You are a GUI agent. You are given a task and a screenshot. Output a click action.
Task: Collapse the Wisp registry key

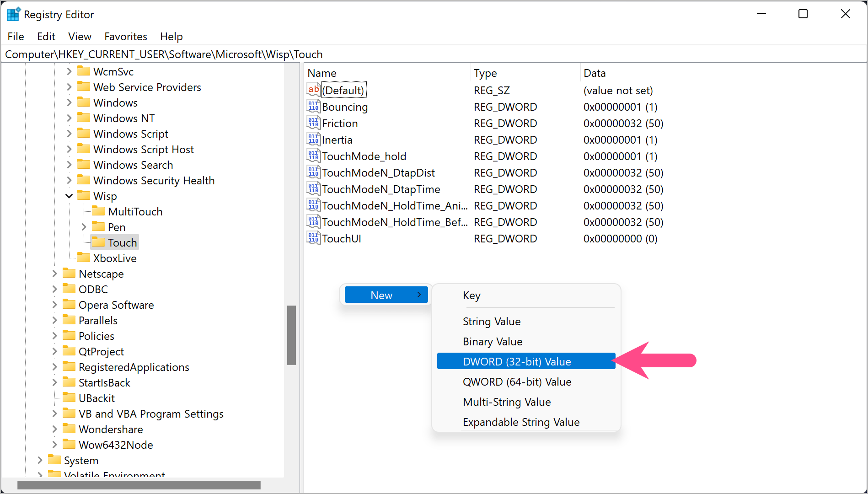coord(69,196)
